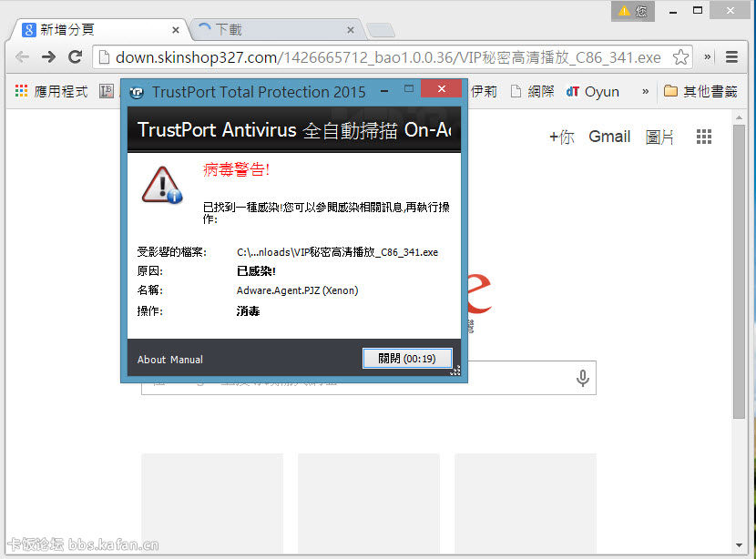Click the Gmail link

[609, 137]
